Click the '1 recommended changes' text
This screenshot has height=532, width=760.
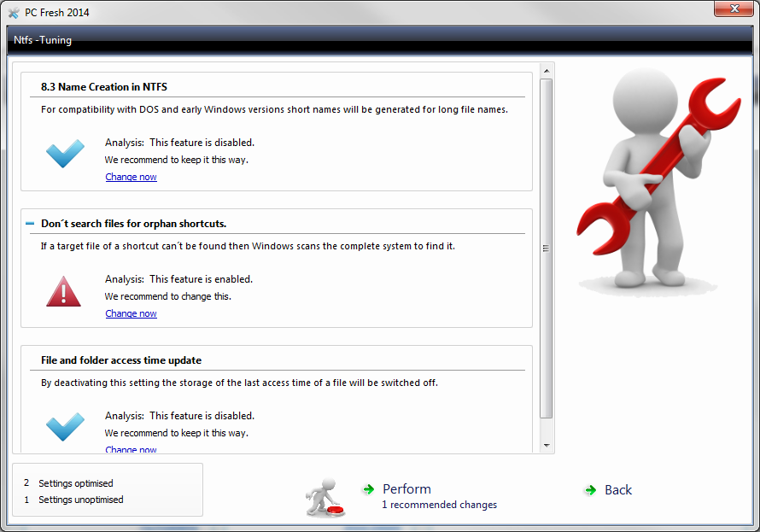click(440, 505)
